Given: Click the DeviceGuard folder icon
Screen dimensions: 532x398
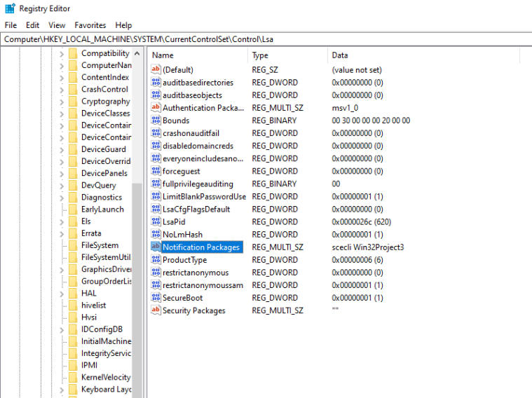Looking at the screenshot, I should (72, 149).
